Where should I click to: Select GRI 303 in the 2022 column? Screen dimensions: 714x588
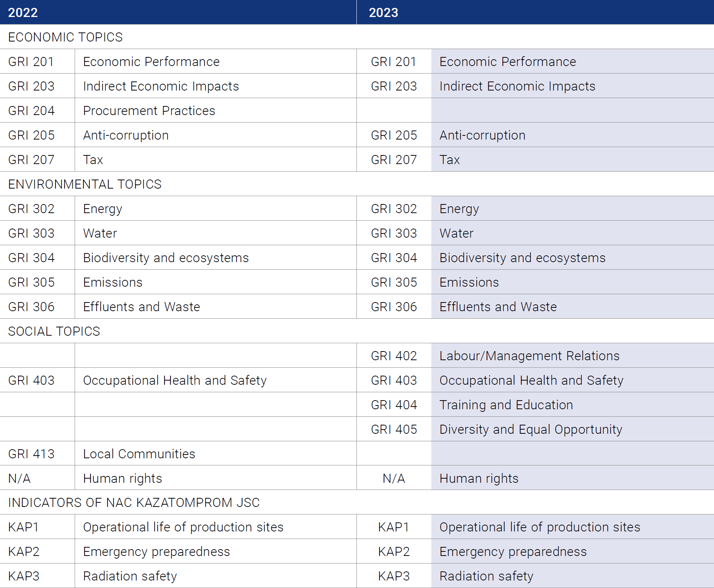tap(31, 233)
